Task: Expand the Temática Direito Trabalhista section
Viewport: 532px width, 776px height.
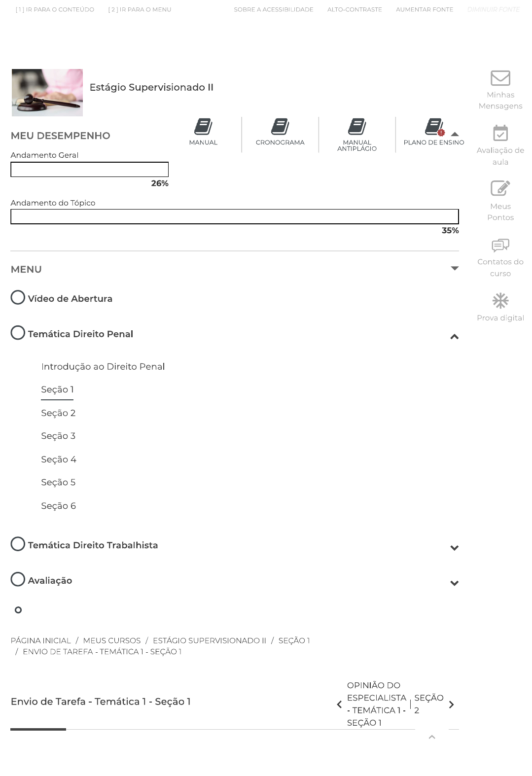Action: [x=454, y=548]
